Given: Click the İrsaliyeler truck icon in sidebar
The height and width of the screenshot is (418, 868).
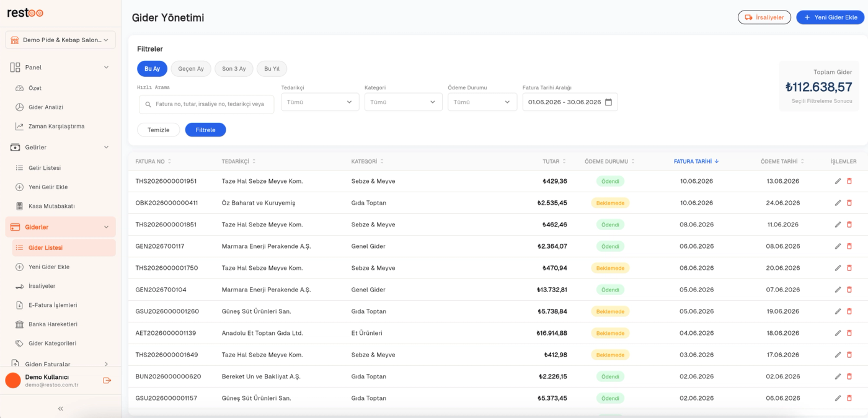Looking at the screenshot, I should pyautogui.click(x=19, y=286).
